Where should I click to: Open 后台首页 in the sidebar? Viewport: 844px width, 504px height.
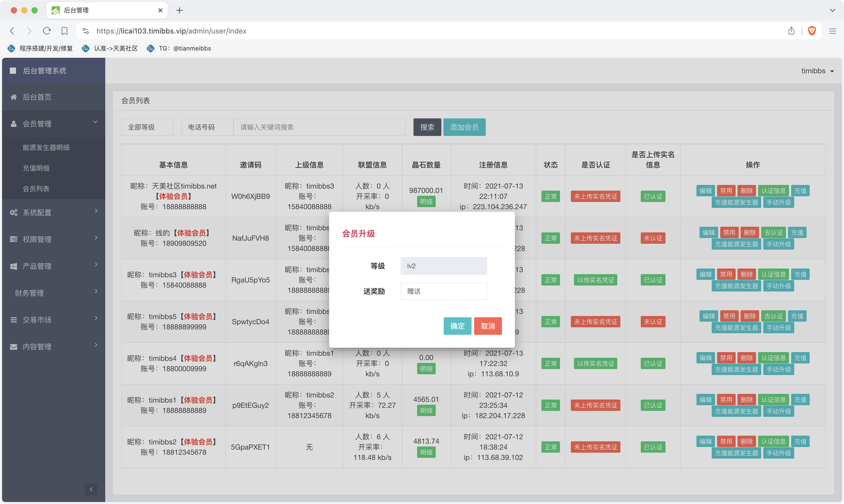click(53, 97)
